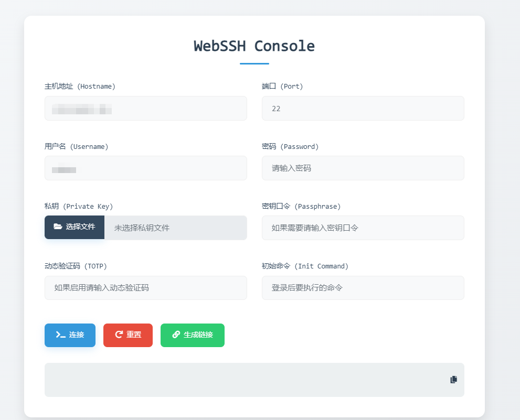Focus the Init Command input field

tap(363, 288)
